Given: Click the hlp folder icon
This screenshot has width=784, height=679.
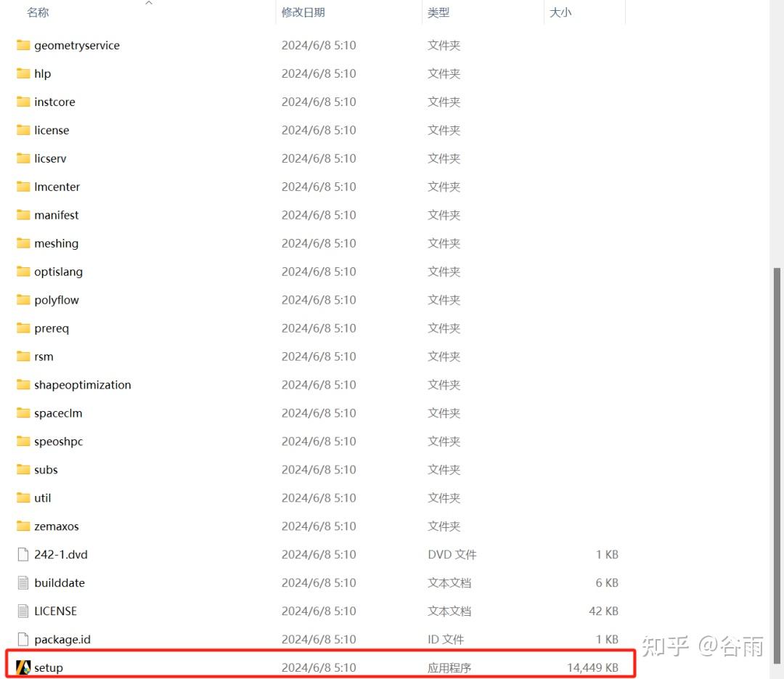Looking at the screenshot, I should click(x=23, y=73).
